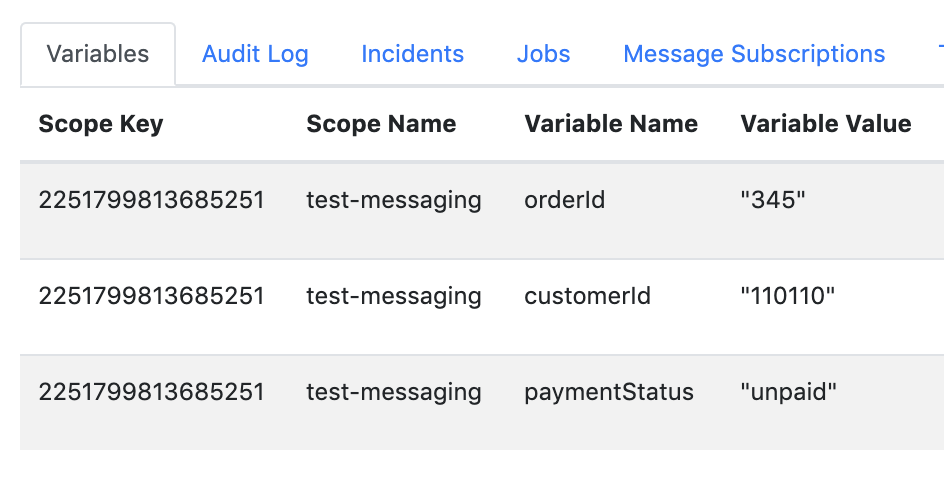Screen dimensions: 944x502
Task: Click test-messaging in the orderId row
Action: (x=394, y=200)
